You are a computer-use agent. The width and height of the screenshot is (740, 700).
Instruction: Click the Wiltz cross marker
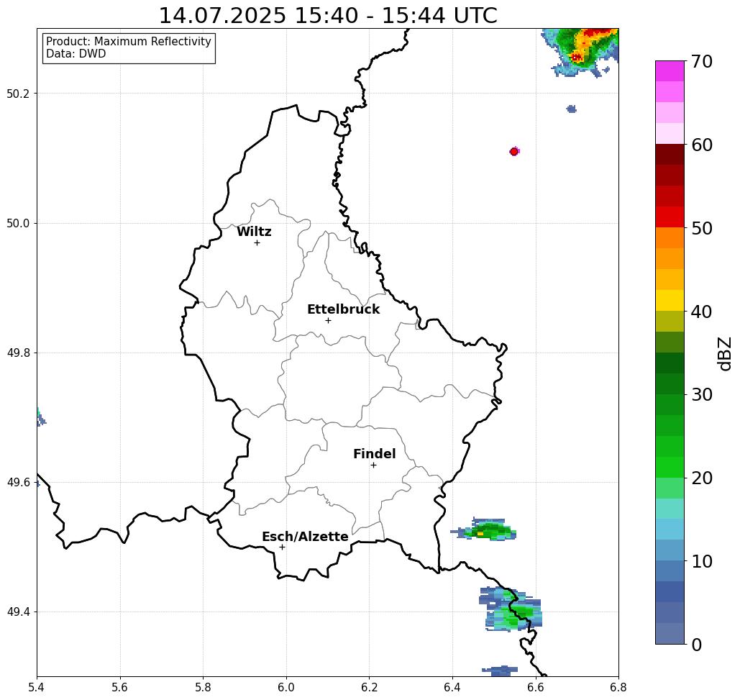click(257, 242)
